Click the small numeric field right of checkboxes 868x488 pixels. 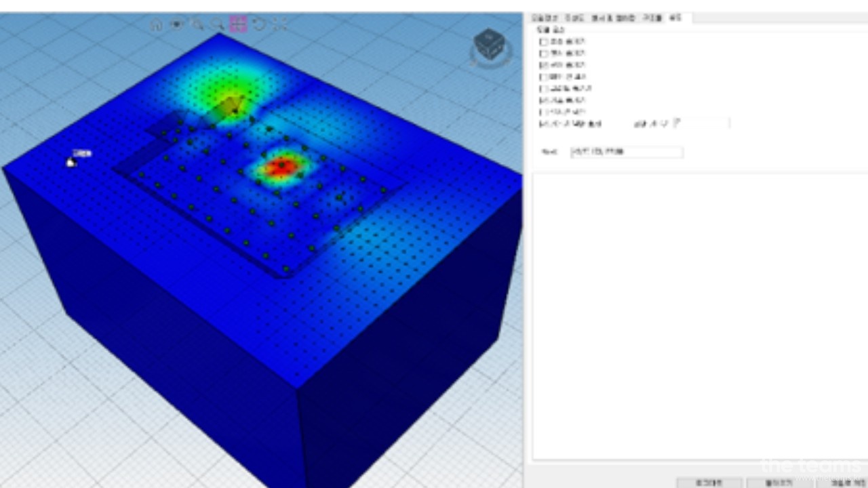[702, 123]
